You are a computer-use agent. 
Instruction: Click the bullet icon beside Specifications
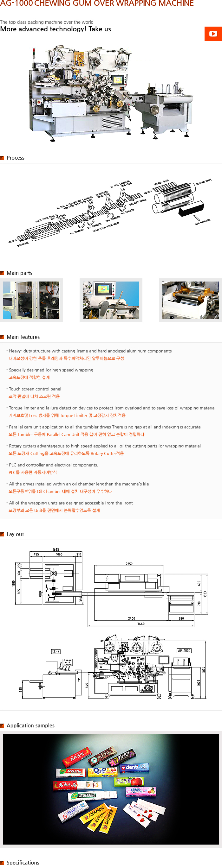point(2,863)
